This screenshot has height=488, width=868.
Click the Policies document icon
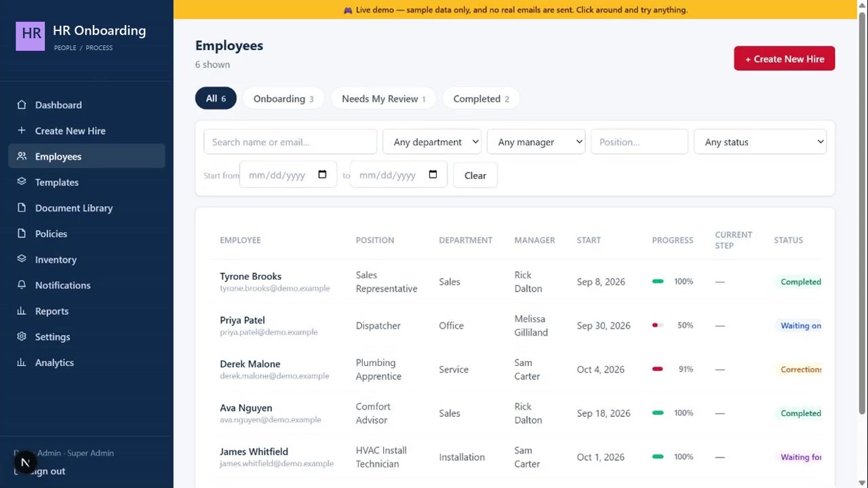point(22,234)
